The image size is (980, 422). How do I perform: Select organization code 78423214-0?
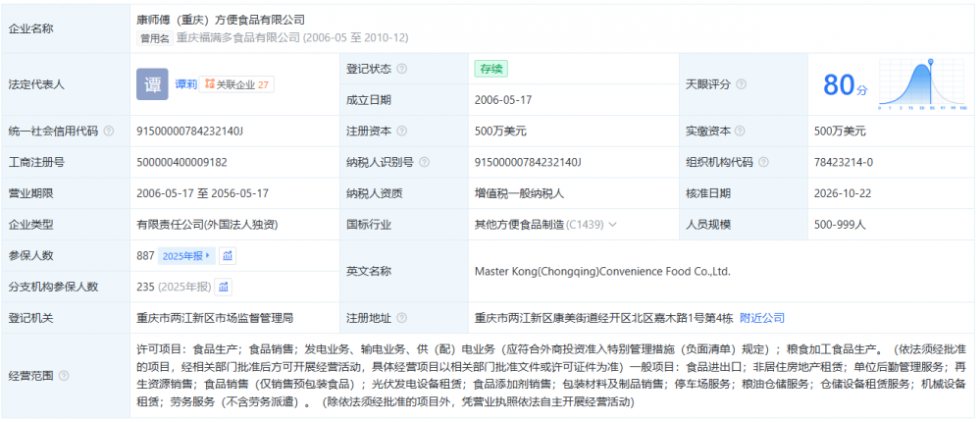pyautogui.click(x=844, y=163)
